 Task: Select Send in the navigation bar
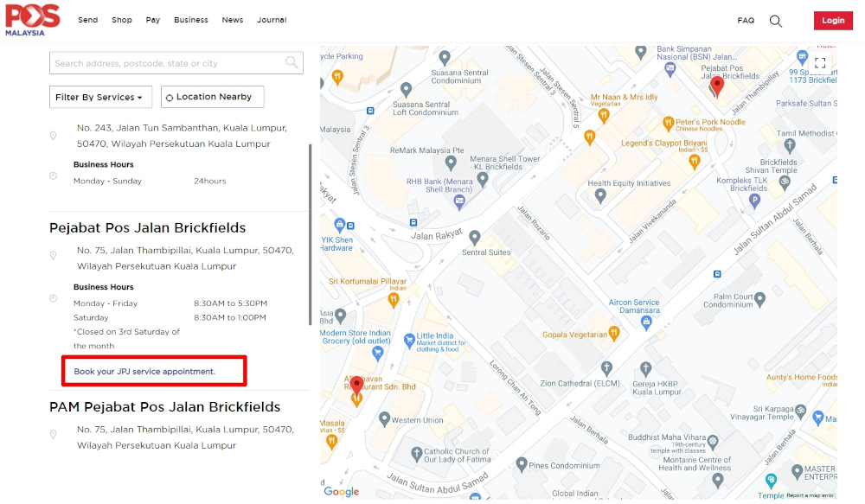pyautogui.click(x=87, y=20)
